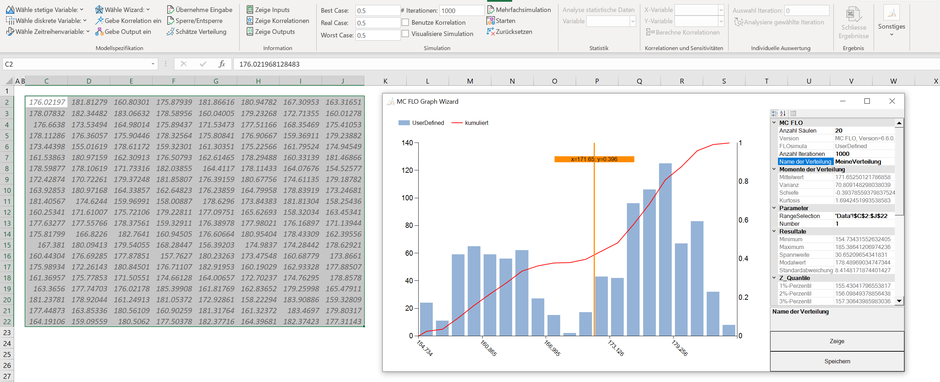The height and width of the screenshot is (382, 940).
Task: Open the 'Wähle Wizard' dropdown arrow
Action: (x=148, y=10)
